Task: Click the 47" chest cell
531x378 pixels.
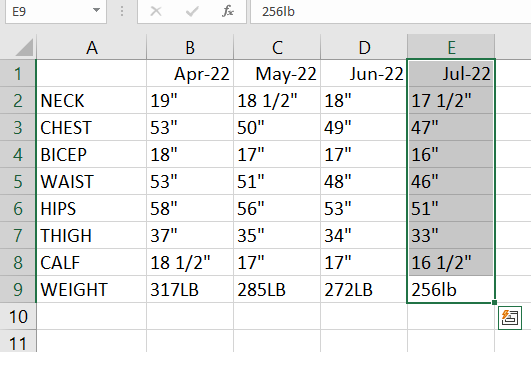Action: (451, 127)
